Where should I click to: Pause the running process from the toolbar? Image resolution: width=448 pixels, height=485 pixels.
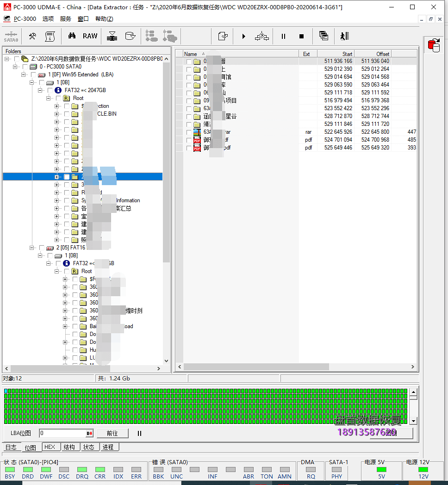click(283, 37)
